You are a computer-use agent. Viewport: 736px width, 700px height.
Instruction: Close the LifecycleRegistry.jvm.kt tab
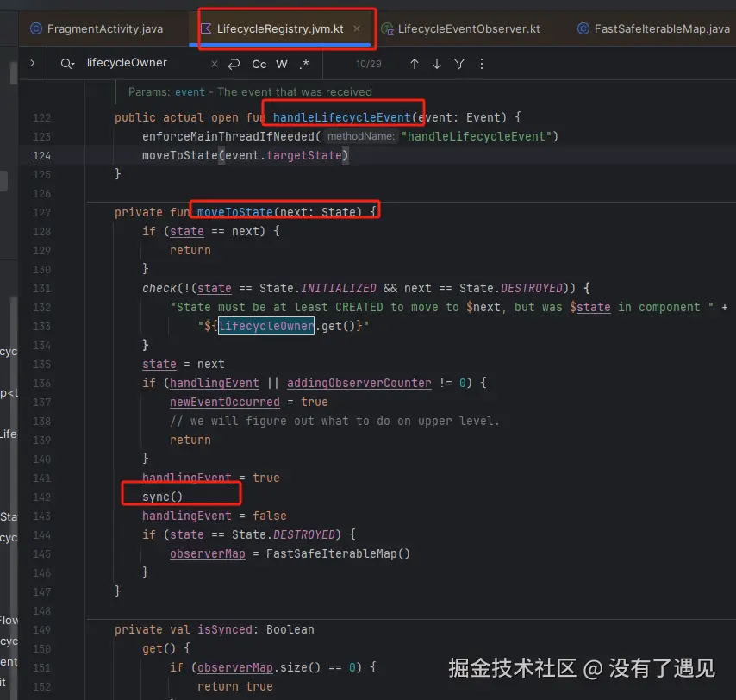[x=357, y=28]
